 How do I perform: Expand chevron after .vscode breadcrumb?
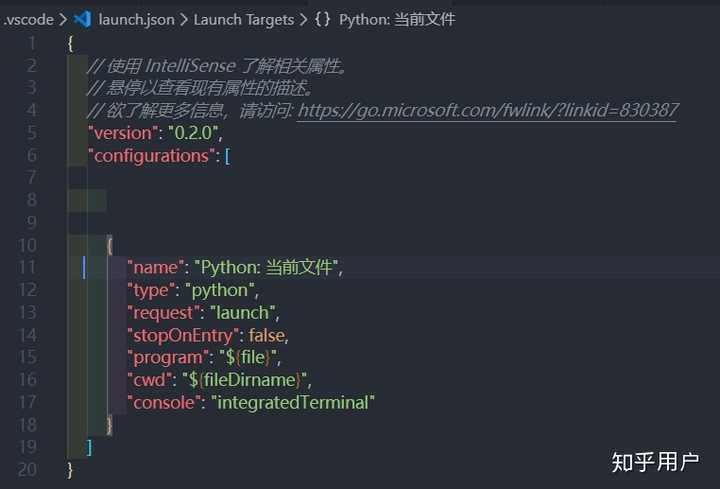point(63,20)
